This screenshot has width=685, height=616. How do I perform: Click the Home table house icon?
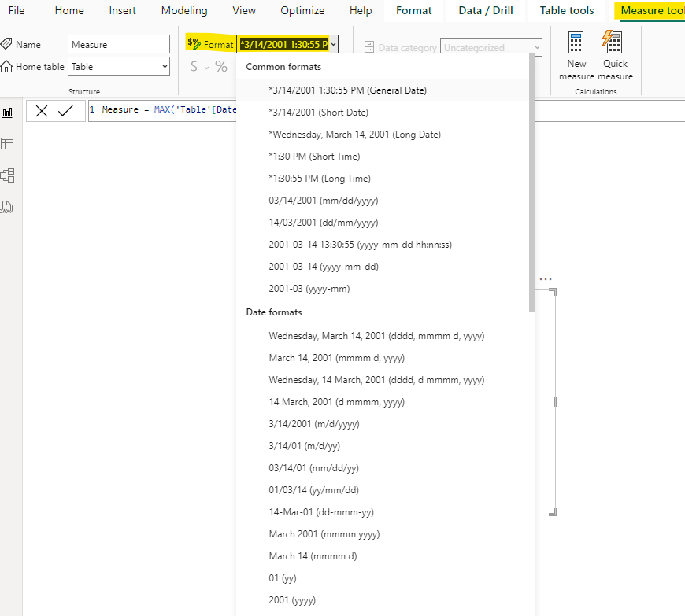coord(6,66)
